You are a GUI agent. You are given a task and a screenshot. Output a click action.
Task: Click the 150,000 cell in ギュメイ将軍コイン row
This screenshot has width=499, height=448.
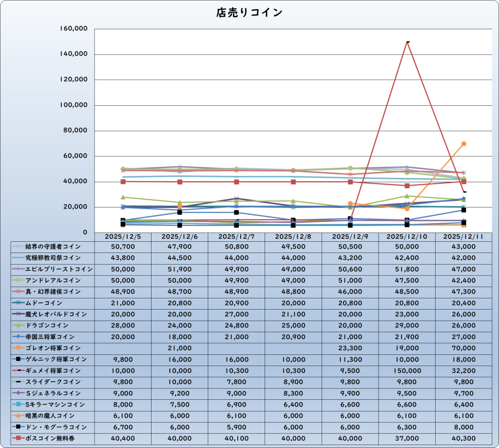click(407, 370)
